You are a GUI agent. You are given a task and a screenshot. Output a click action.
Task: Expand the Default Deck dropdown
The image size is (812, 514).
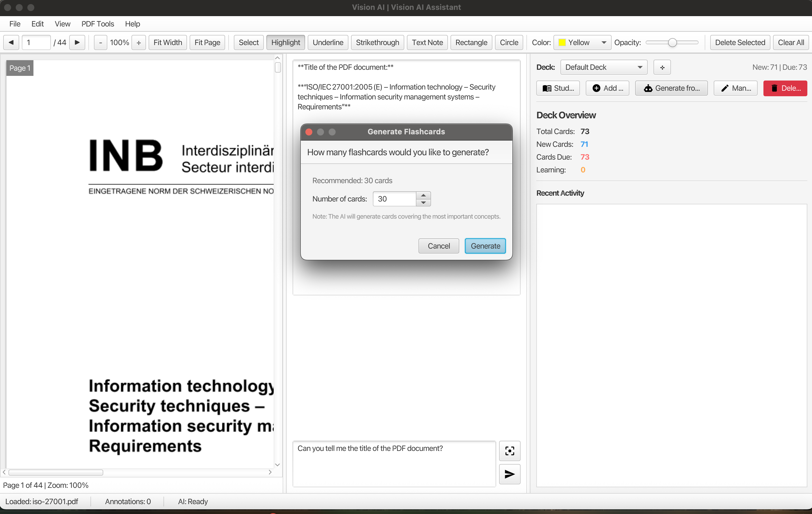[x=603, y=67]
